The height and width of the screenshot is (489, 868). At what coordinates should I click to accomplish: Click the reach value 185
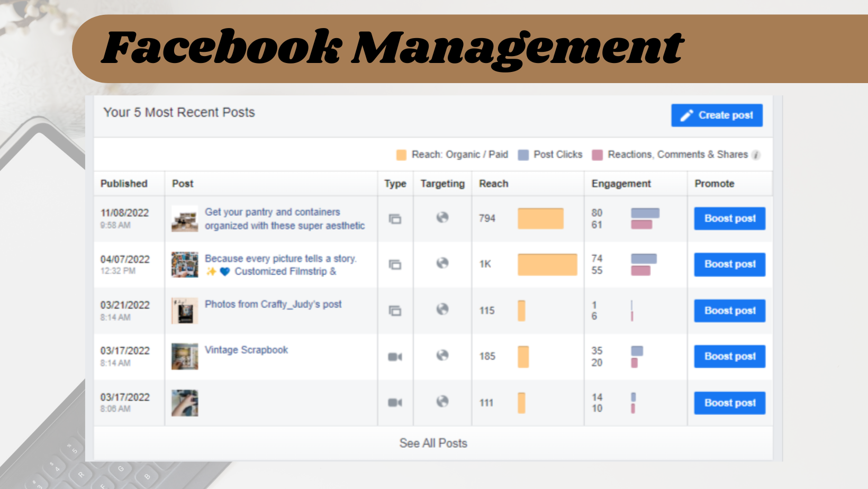point(487,357)
